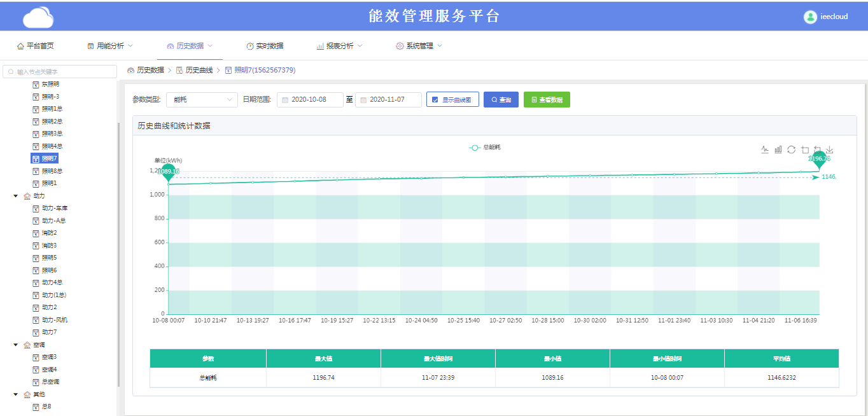Viewport: 868px width, 416px height.
Task: Click the blue 查询 button
Action: pyautogui.click(x=501, y=100)
